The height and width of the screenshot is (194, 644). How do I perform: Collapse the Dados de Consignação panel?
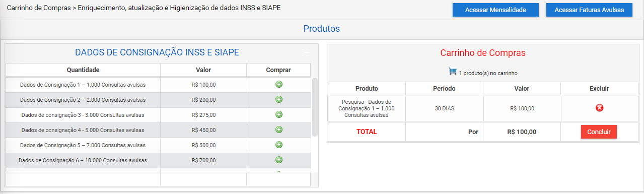(x=307, y=52)
